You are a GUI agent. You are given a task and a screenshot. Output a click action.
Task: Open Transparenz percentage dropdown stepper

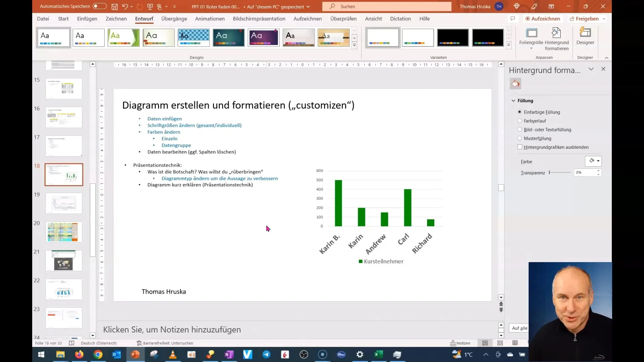click(x=598, y=172)
